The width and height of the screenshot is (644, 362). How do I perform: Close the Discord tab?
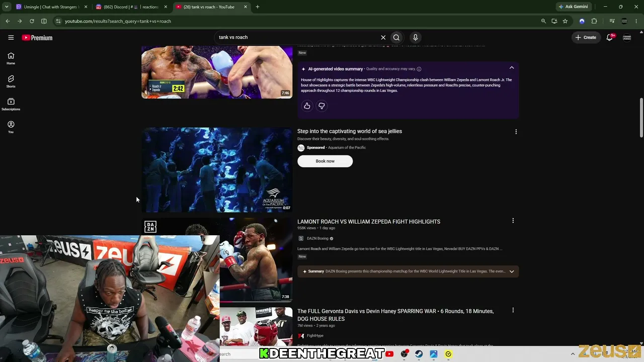pos(166,7)
